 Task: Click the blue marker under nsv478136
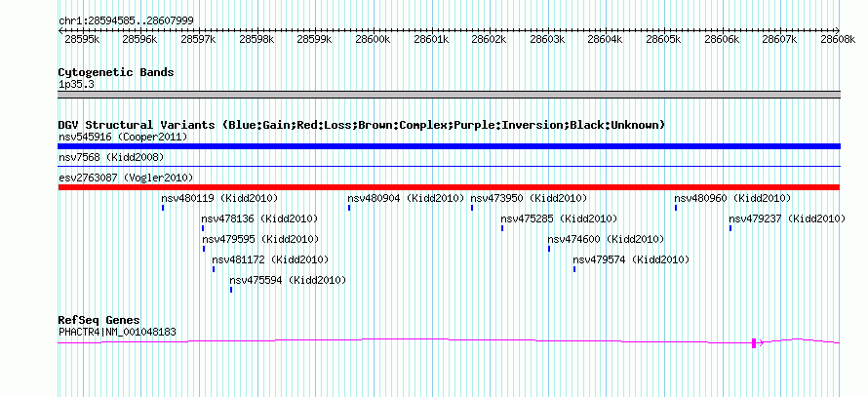click(x=203, y=228)
